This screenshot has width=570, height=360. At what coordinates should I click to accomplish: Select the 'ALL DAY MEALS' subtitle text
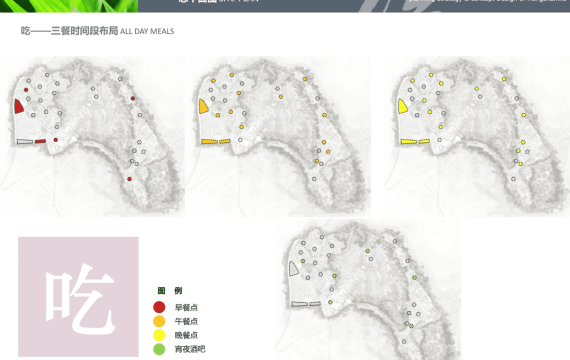click(147, 31)
